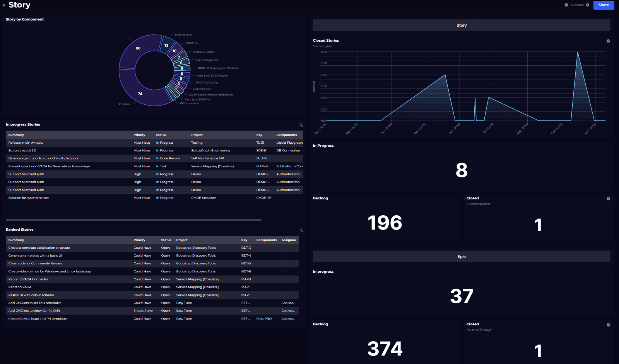Click the clock icon on the Epic Closed panel
Viewport: 619px width, 364px height.
607,324
